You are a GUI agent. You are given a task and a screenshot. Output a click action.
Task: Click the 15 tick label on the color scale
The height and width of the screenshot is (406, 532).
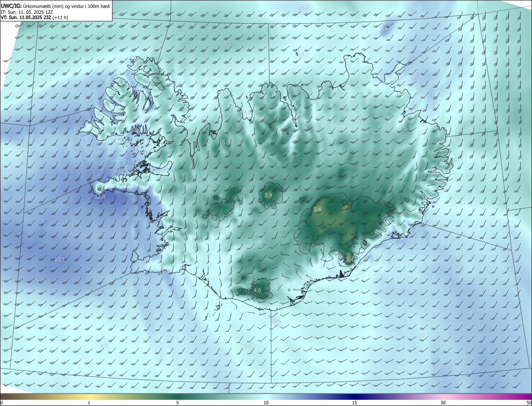point(355,403)
